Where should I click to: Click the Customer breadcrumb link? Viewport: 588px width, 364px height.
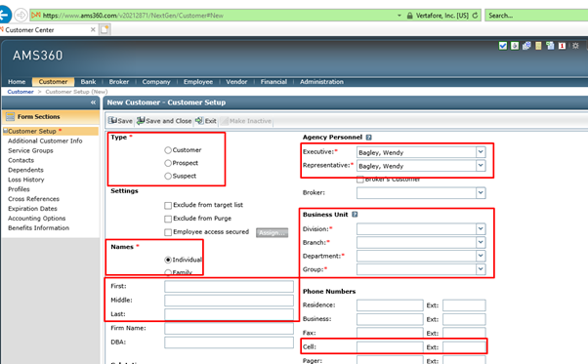pyautogui.click(x=21, y=92)
